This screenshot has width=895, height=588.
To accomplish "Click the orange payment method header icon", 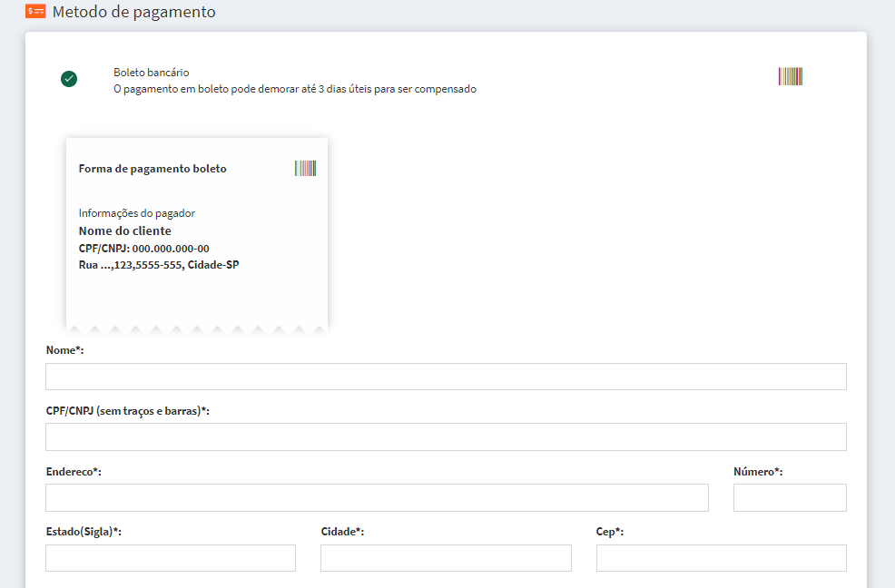I will pos(35,13).
